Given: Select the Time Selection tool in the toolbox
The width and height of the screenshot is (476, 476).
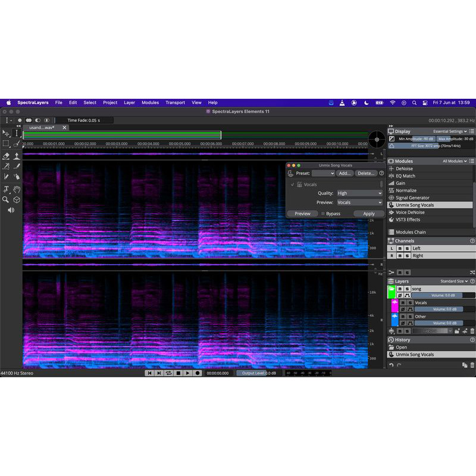Looking at the screenshot, I should click(17, 133).
